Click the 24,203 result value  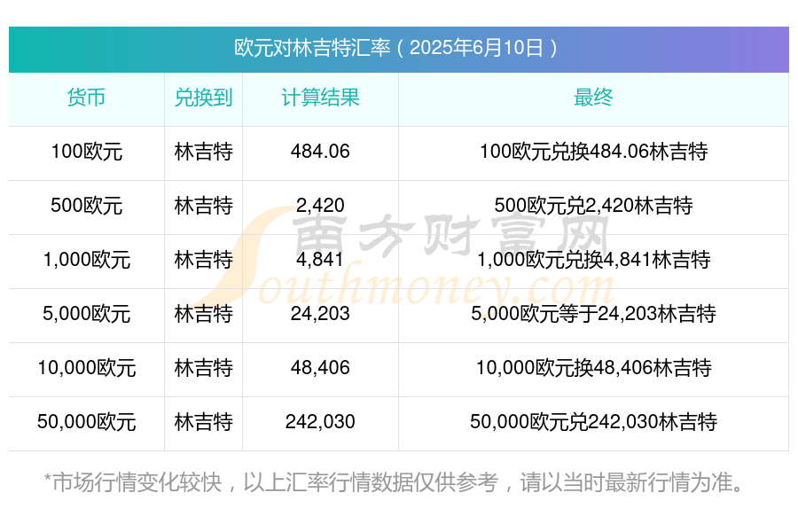click(320, 314)
